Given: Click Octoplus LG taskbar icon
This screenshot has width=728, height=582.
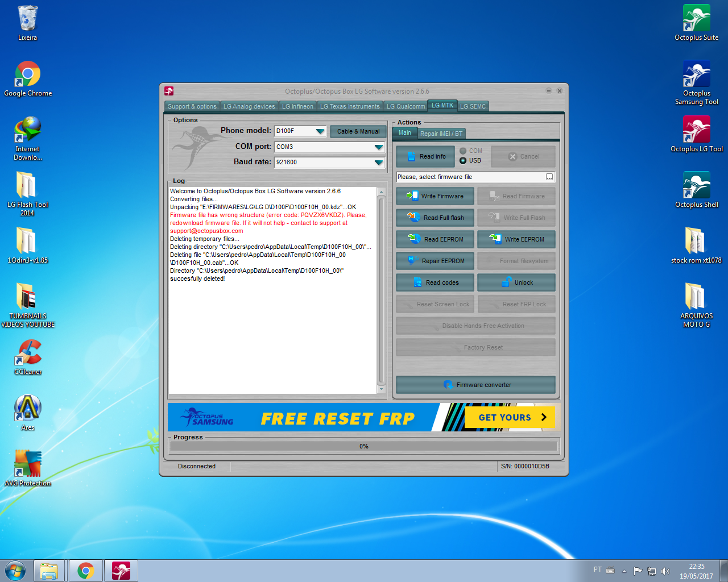Looking at the screenshot, I should [121, 571].
